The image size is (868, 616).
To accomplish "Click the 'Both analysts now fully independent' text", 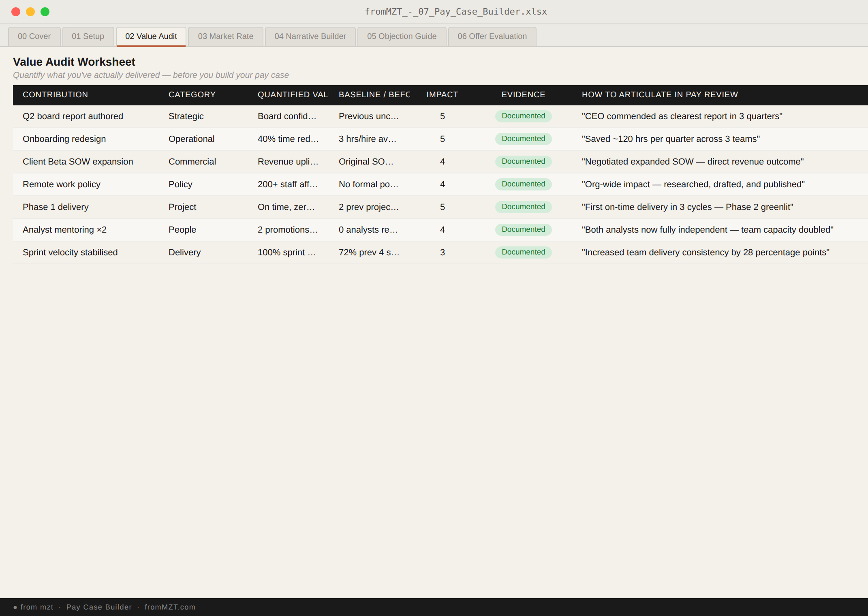I will point(708,230).
